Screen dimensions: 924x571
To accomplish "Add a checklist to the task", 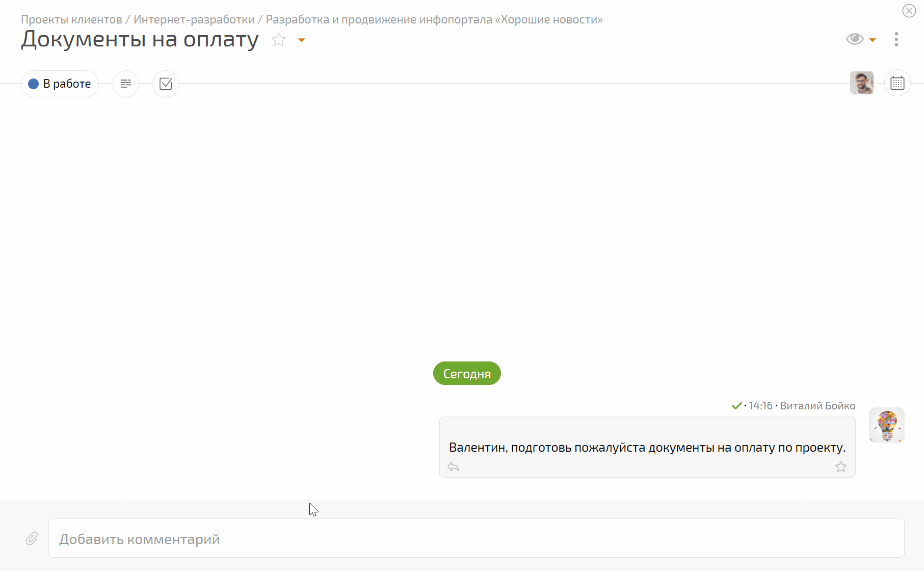I will [x=165, y=84].
